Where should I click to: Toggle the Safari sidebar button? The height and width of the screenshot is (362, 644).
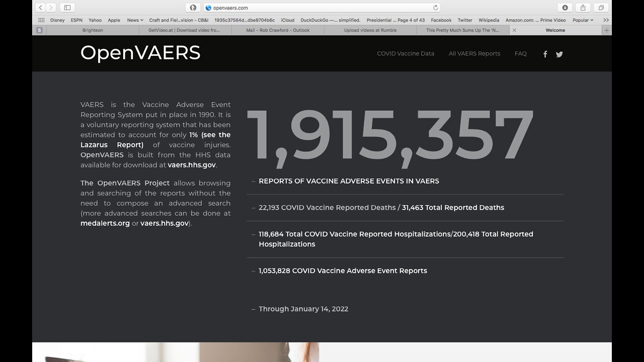point(67,8)
